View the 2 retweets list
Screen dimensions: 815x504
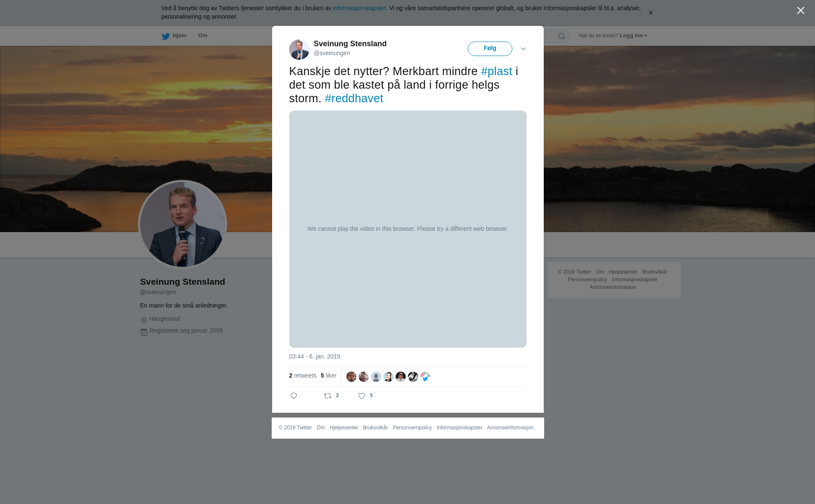point(303,375)
